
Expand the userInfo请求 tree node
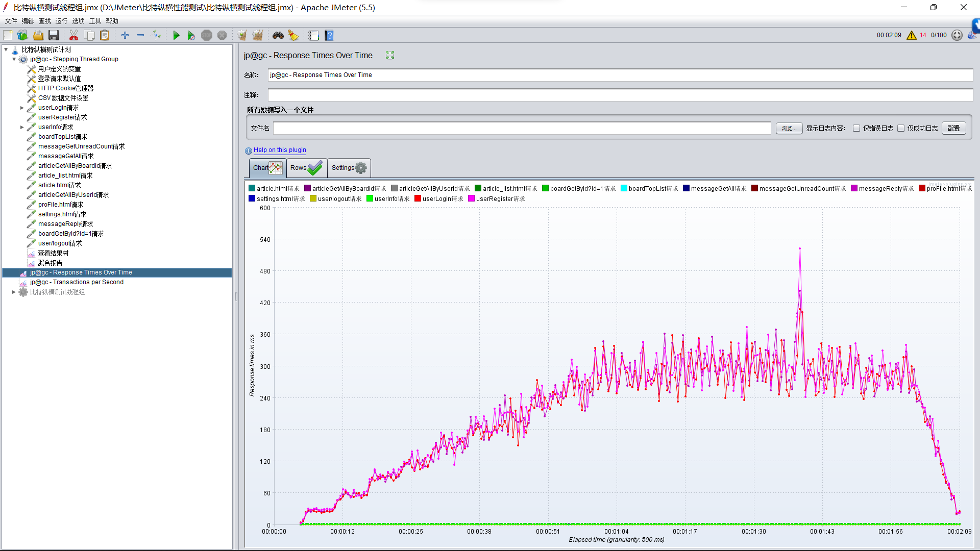(22, 127)
